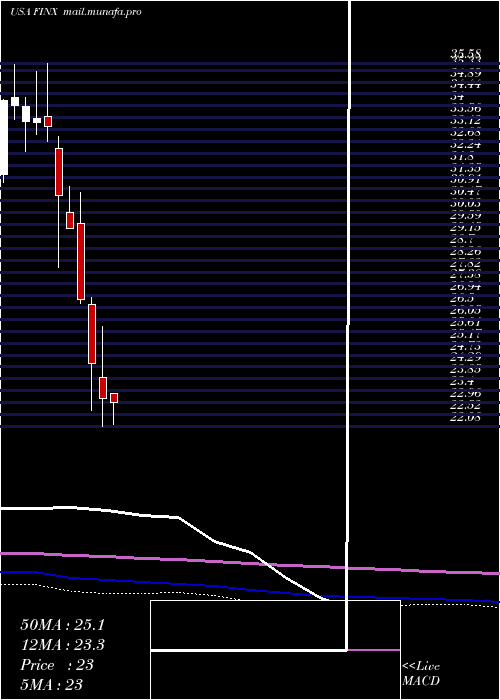Click the 22.08 bottom price label
Screen dimensions: 500x700
465,418
